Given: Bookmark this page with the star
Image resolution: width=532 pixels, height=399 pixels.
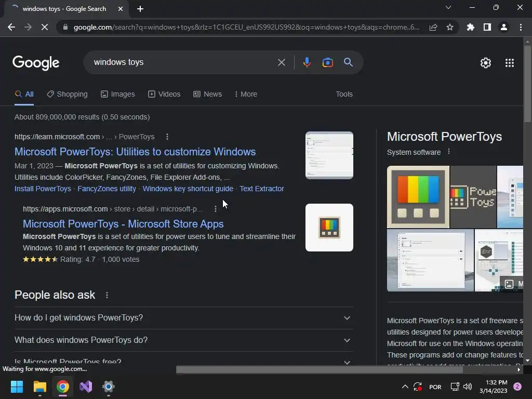Looking at the screenshot, I should click(x=450, y=27).
